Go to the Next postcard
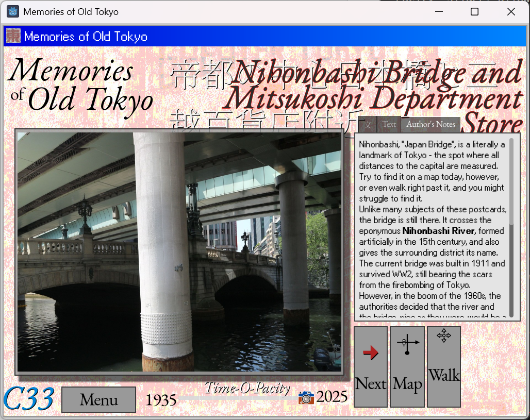The width and height of the screenshot is (530, 420). pyautogui.click(x=371, y=366)
